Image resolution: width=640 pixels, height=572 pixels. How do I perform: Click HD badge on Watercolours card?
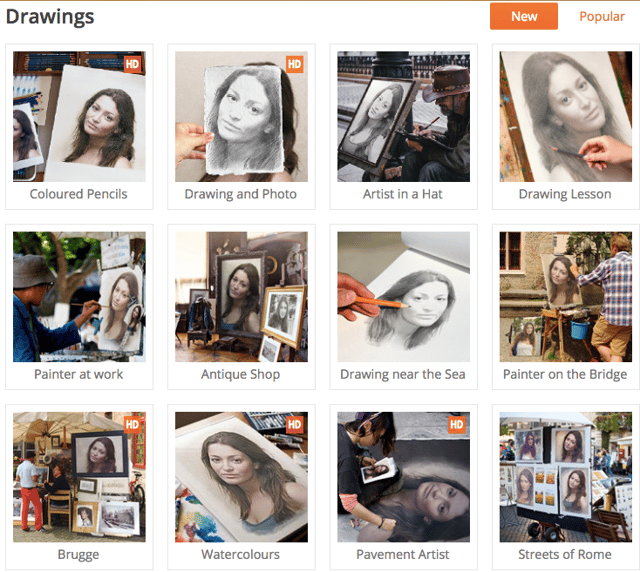294,425
